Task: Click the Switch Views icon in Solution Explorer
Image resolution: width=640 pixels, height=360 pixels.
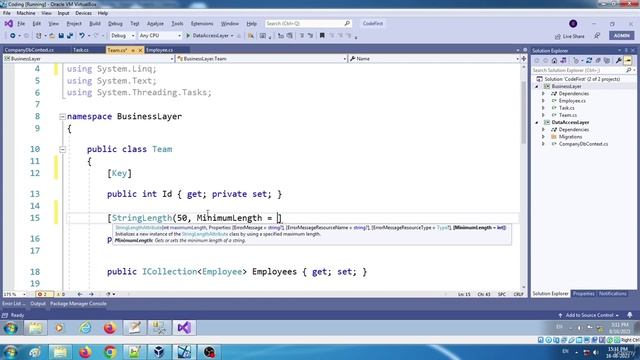Action: click(x=563, y=60)
